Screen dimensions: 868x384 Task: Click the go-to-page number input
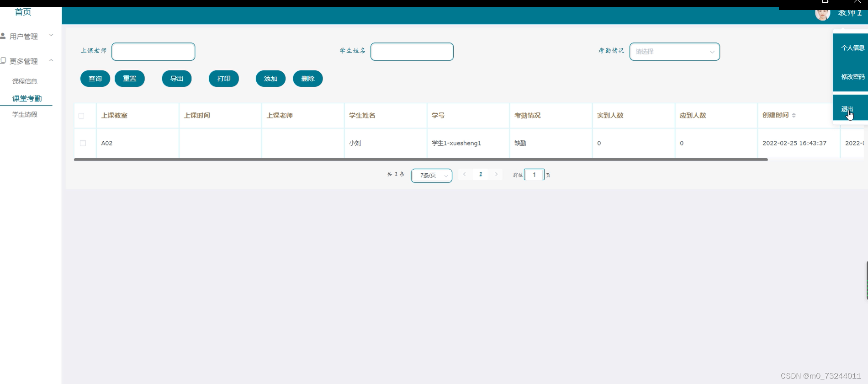[534, 175]
